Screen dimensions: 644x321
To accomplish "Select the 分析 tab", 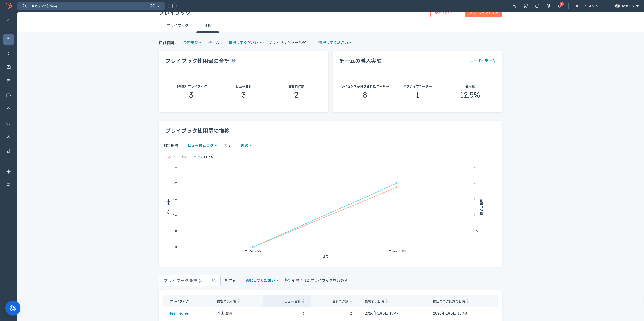I will click(207, 25).
